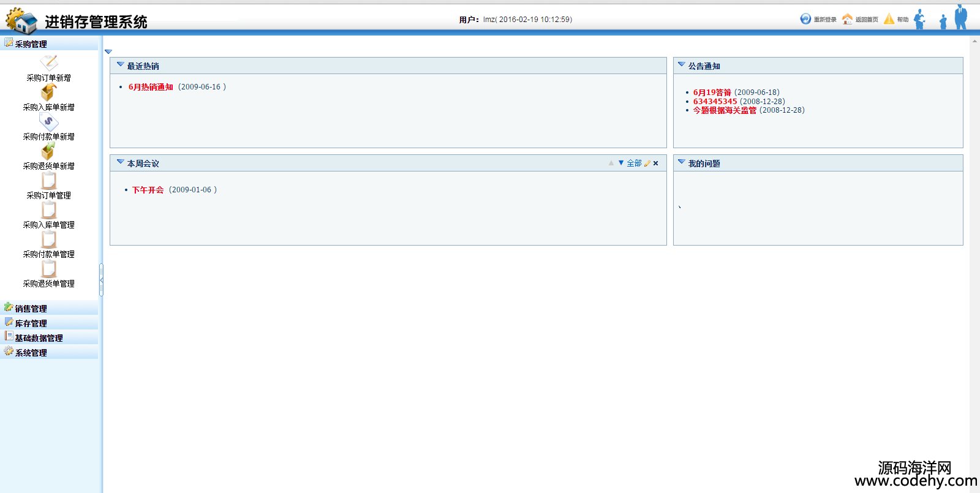This screenshot has width=980, height=493.
Task: Click the 采购订单新增 icon
Action: click(x=48, y=63)
